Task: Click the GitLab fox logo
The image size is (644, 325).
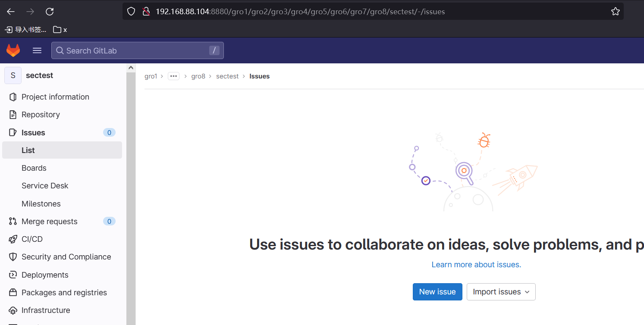Action: tap(13, 50)
